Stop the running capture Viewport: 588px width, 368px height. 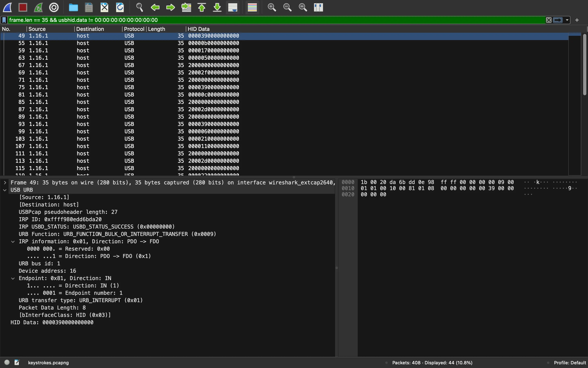(x=23, y=7)
